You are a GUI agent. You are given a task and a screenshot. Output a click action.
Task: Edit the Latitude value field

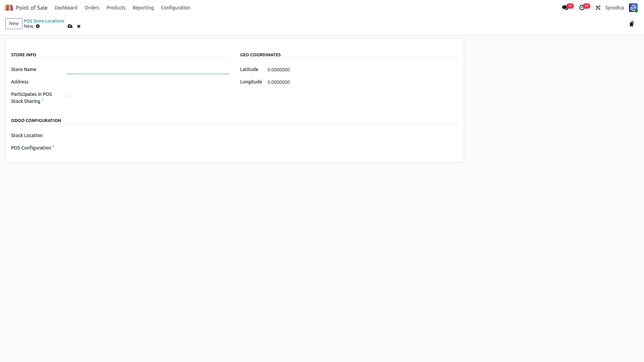coord(363,70)
